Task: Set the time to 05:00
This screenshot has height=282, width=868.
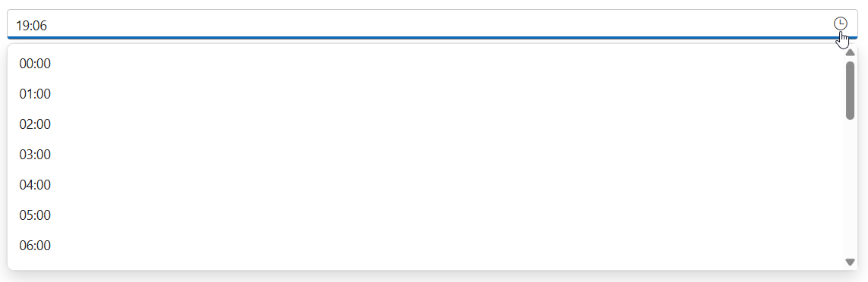Action: tap(425, 215)
